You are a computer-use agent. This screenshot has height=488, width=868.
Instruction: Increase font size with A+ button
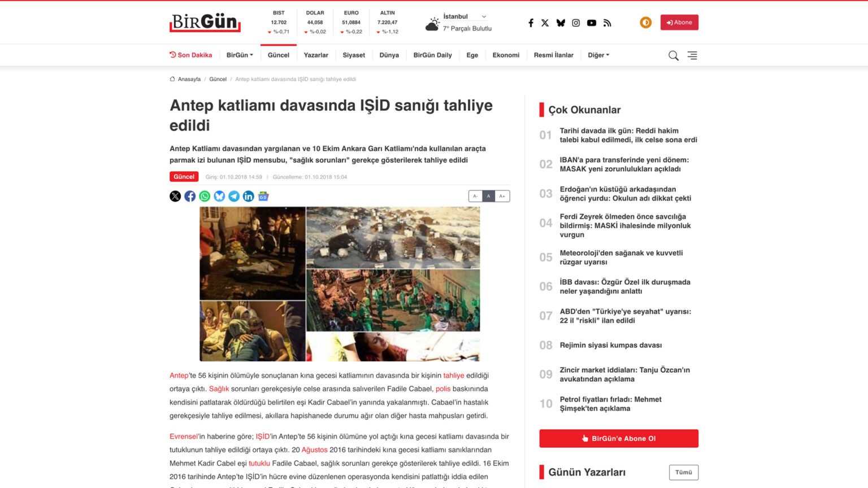tap(502, 196)
